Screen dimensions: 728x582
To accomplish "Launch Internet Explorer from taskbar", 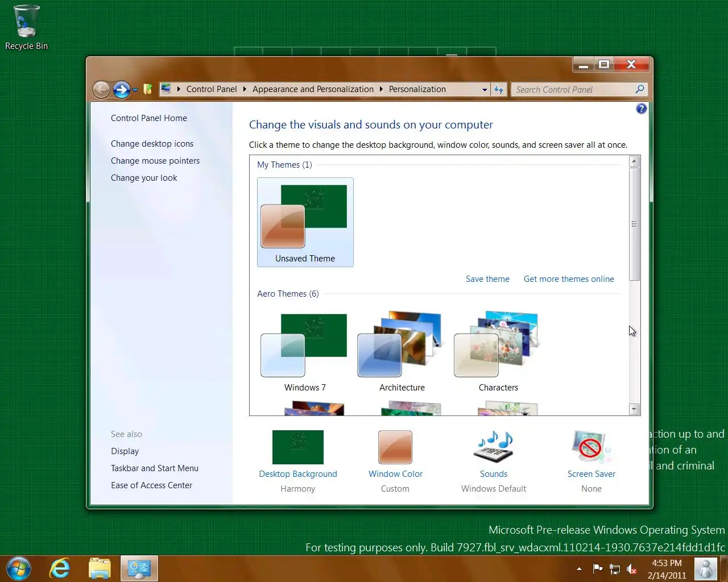I will 60,568.
